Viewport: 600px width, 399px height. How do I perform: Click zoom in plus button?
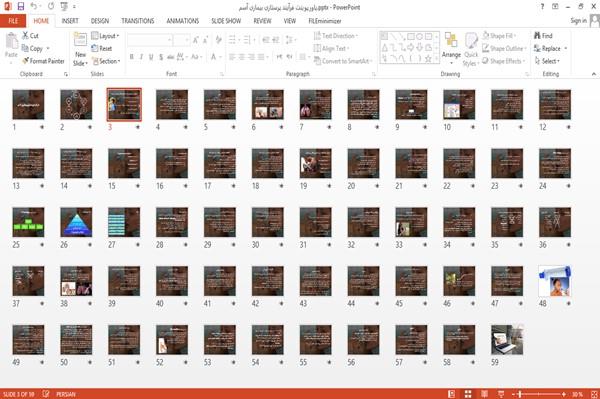(564, 394)
